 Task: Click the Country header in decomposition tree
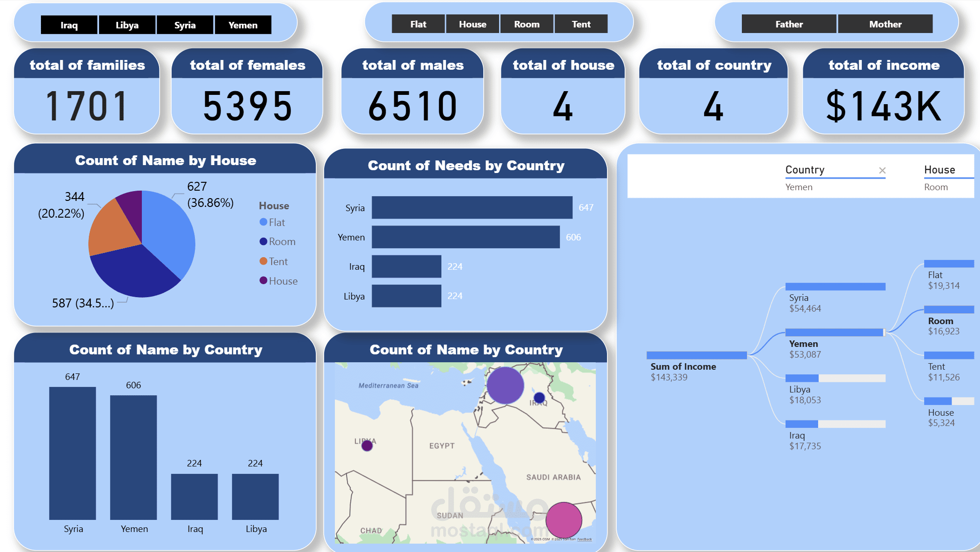point(805,170)
